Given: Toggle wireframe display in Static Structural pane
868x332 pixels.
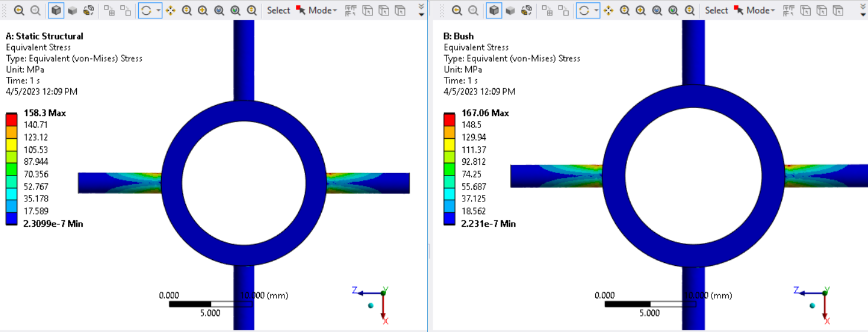Looking at the screenshot, I should (89, 11).
